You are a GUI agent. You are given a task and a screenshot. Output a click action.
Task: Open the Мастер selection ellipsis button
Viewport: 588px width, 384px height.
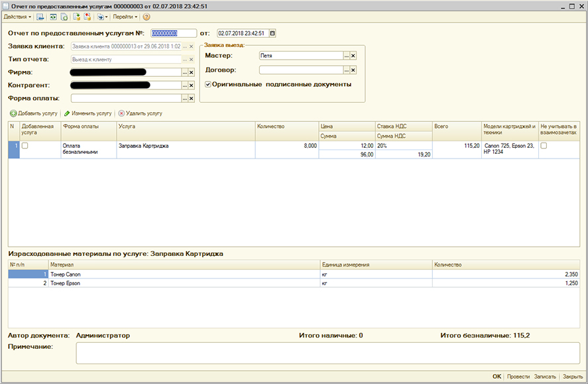345,56
